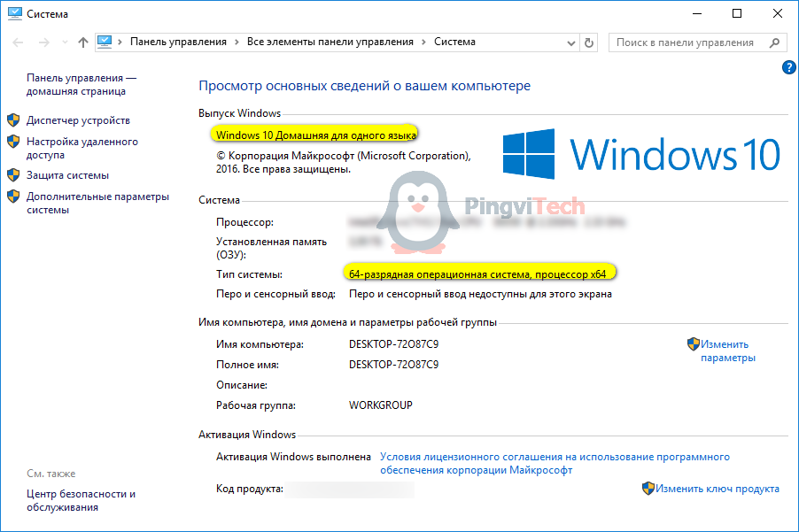Close the Система window

pyautogui.click(x=778, y=14)
